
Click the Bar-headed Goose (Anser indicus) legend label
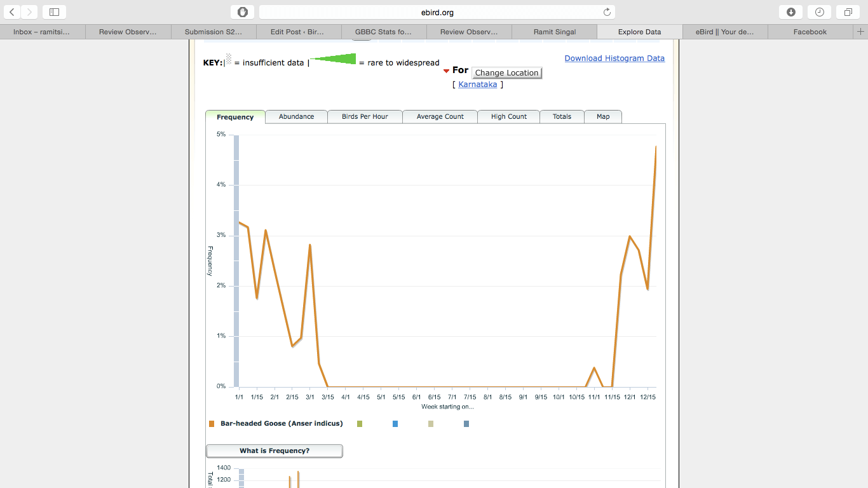pos(281,423)
